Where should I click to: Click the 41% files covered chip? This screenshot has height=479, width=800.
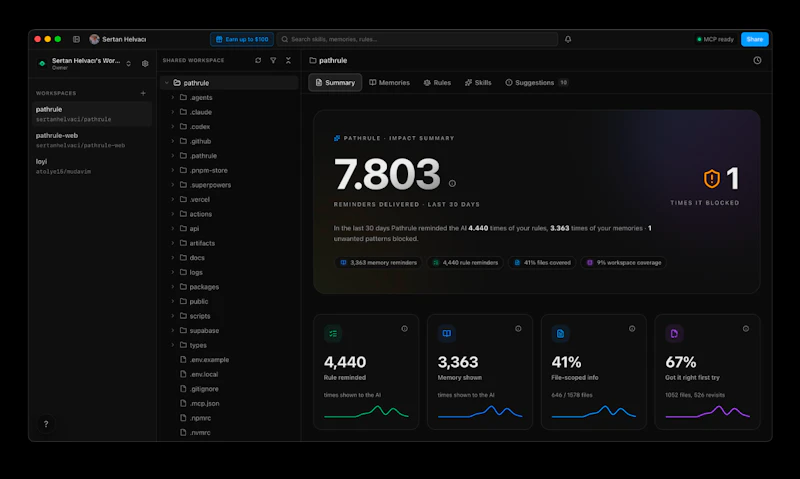coord(542,263)
